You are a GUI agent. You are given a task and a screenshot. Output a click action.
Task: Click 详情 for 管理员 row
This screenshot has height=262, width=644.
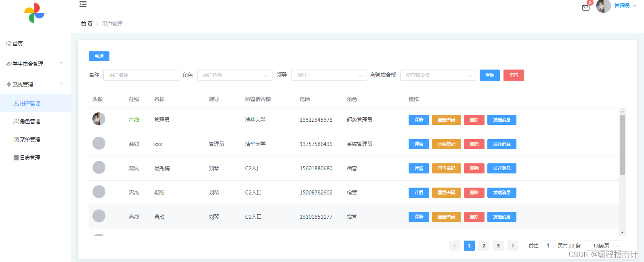[419, 120]
